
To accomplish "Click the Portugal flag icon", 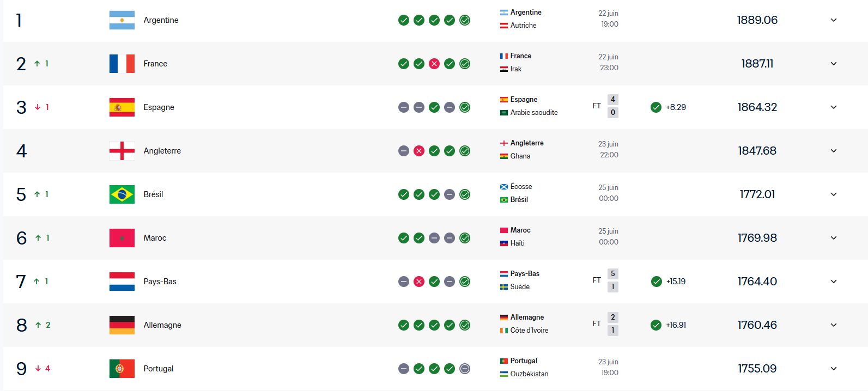I will click(122, 369).
